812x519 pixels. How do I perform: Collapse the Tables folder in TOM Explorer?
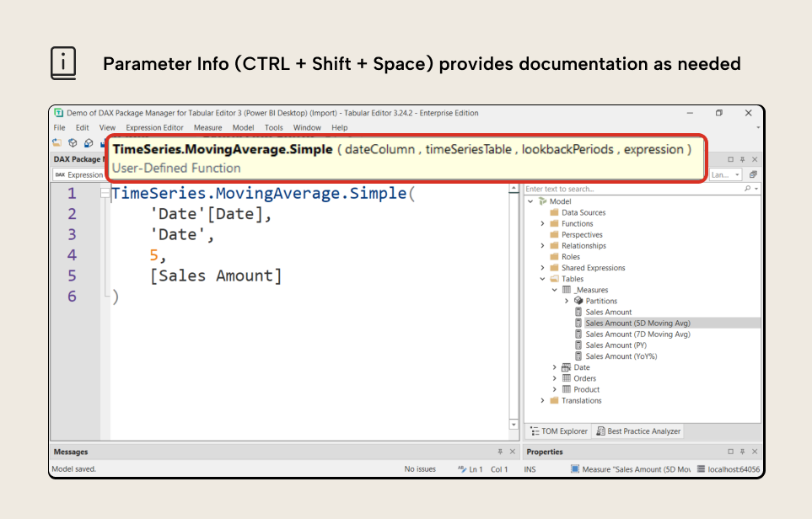[x=541, y=279]
